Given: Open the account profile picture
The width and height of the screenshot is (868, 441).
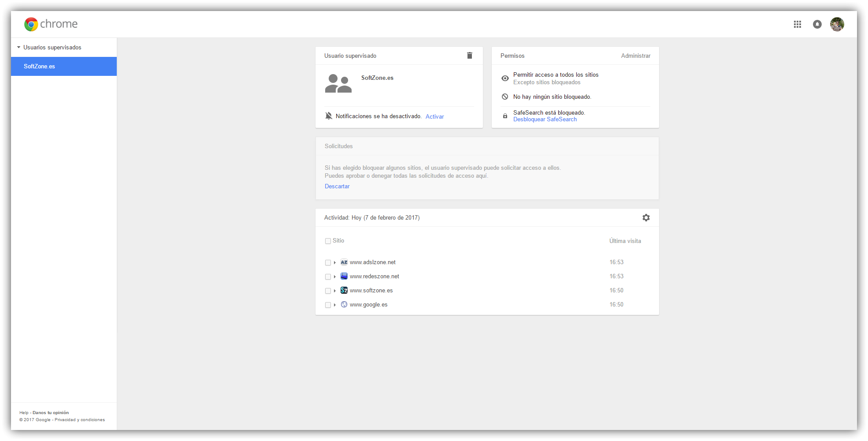Looking at the screenshot, I should [x=837, y=24].
